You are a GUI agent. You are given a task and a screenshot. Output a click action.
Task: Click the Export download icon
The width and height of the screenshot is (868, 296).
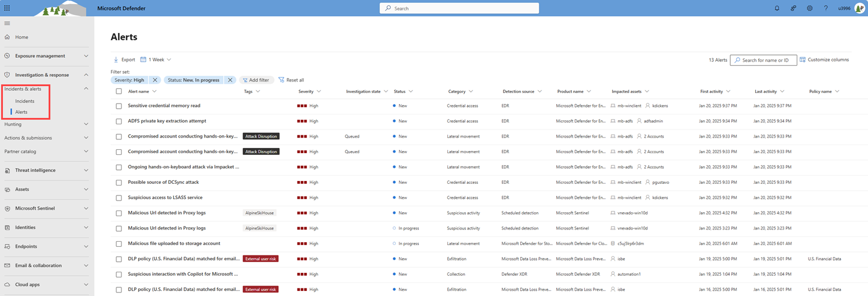[x=116, y=60]
